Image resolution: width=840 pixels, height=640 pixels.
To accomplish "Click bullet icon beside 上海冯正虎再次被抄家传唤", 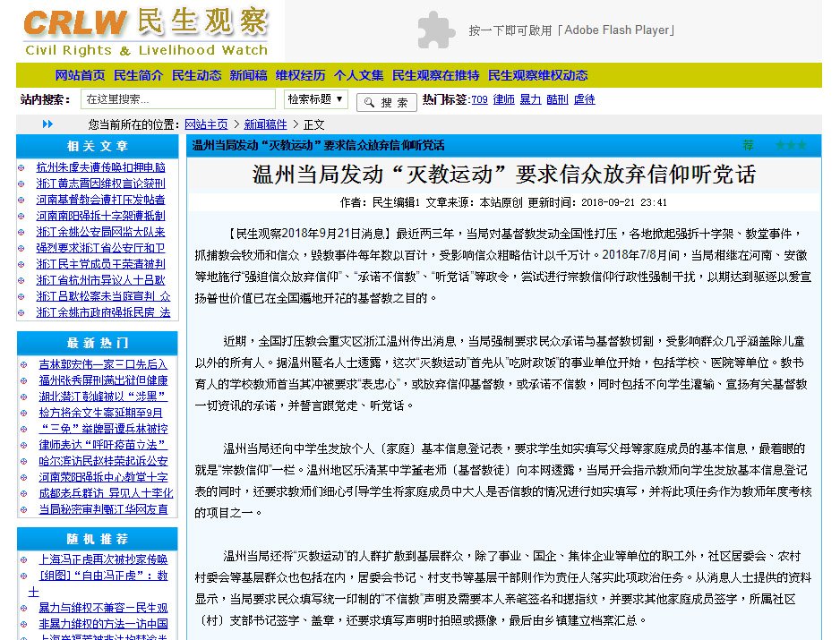I will pyautogui.click(x=23, y=559).
